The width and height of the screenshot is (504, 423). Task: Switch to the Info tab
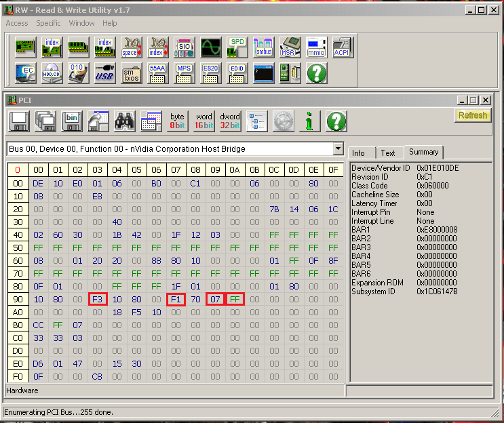click(358, 153)
